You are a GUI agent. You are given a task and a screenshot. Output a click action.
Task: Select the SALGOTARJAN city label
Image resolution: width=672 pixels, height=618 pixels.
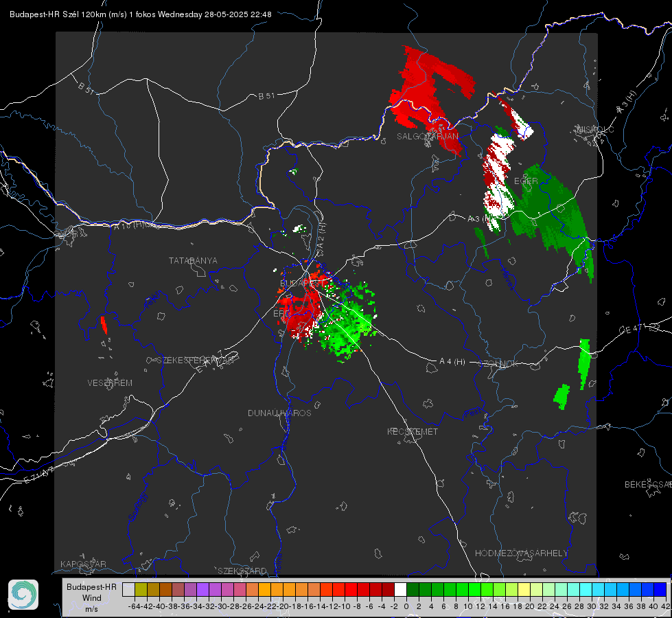(427, 137)
